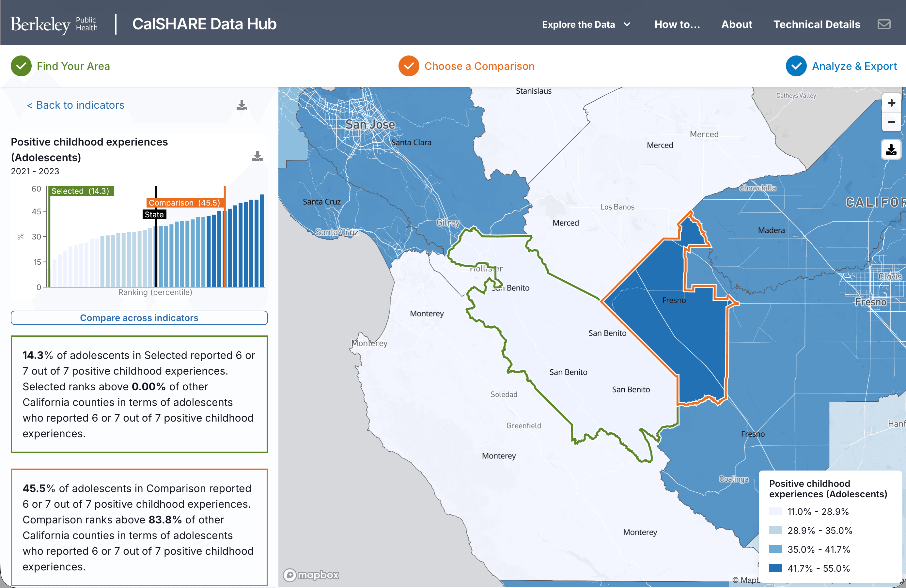Zoom out on the map with the minus icon
The image size is (906, 588).
click(891, 122)
